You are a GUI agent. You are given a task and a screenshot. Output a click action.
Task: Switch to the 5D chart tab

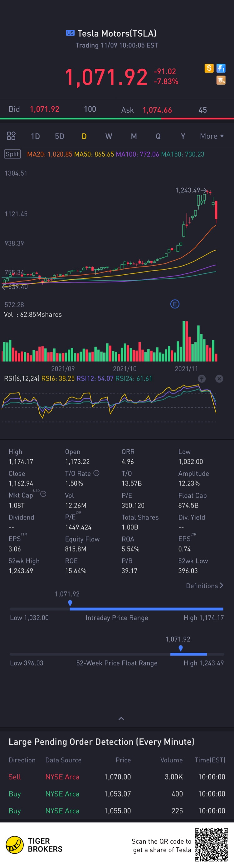(60, 137)
